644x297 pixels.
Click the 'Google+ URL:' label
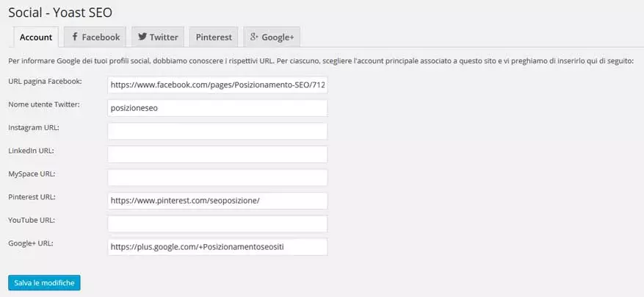pyautogui.click(x=31, y=243)
